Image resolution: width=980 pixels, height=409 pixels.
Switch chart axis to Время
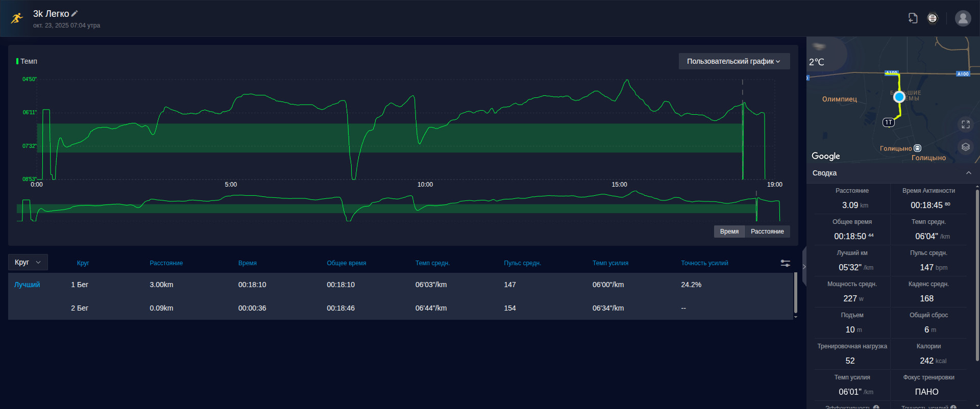[x=729, y=232]
